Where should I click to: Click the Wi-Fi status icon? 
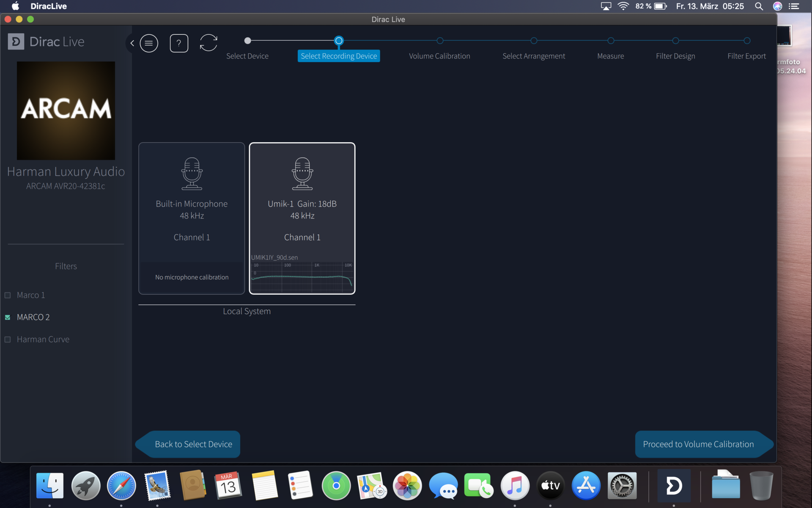coord(623,6)
